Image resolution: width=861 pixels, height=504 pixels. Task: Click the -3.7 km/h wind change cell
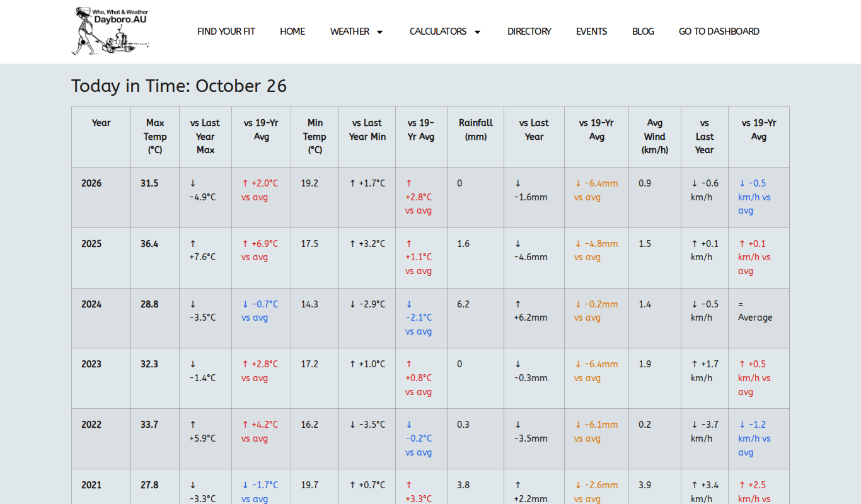(x=705, y=438)
